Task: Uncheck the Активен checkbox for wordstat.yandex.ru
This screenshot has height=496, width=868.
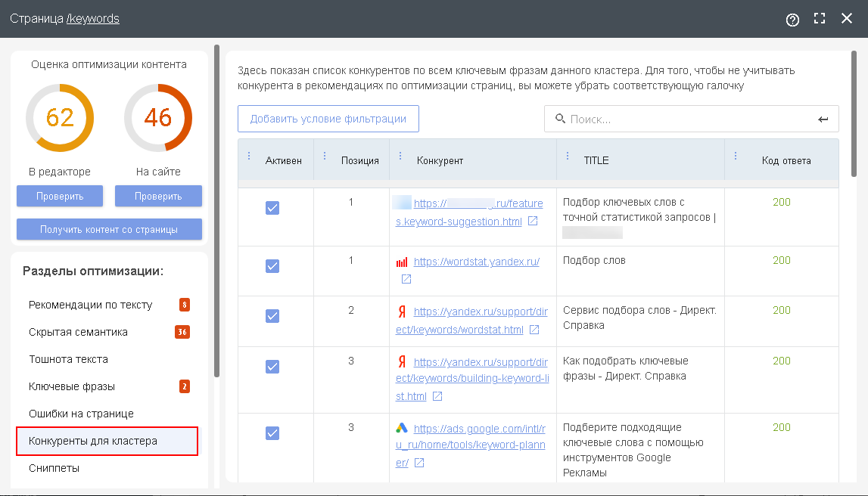Action: coord(272,265)
